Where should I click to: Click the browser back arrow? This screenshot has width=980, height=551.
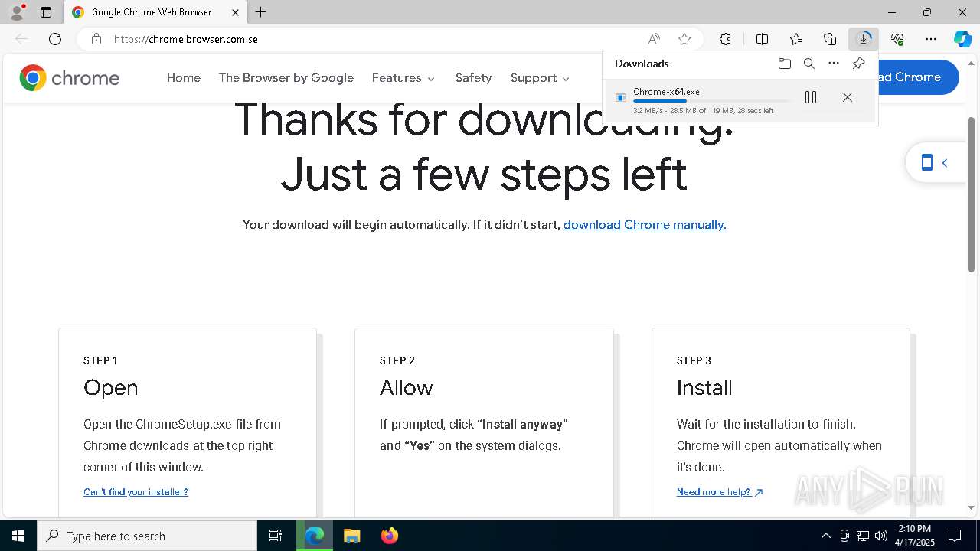click(x=21, y=39)
